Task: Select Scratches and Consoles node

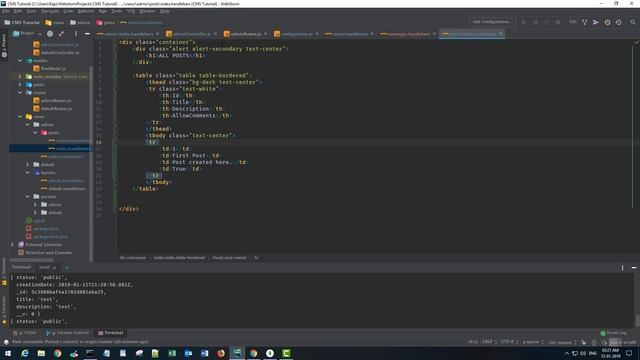Action: click(45, 253)
